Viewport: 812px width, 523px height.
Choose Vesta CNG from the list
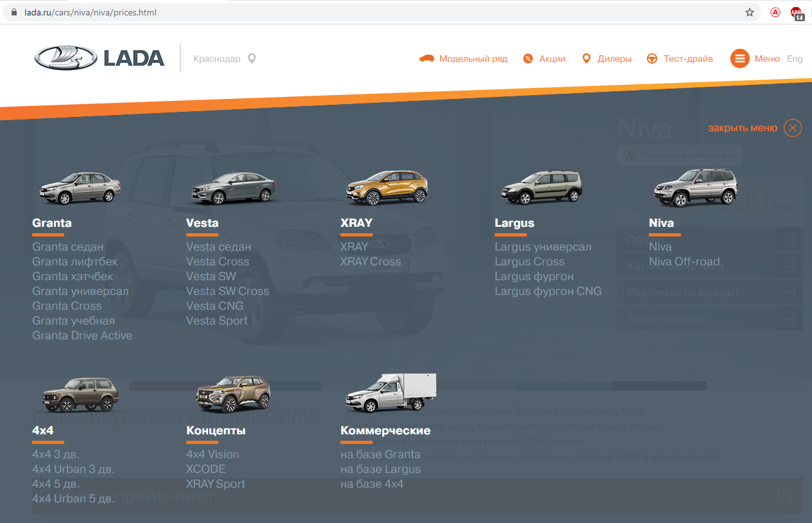tap(215, 306)
